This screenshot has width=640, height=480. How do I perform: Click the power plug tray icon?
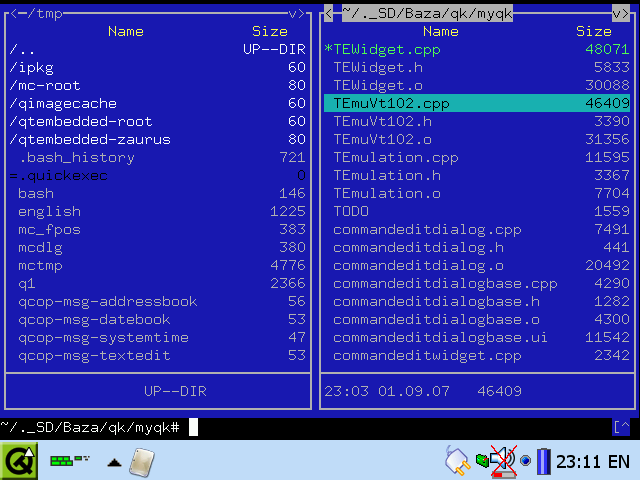click(458, 461)
